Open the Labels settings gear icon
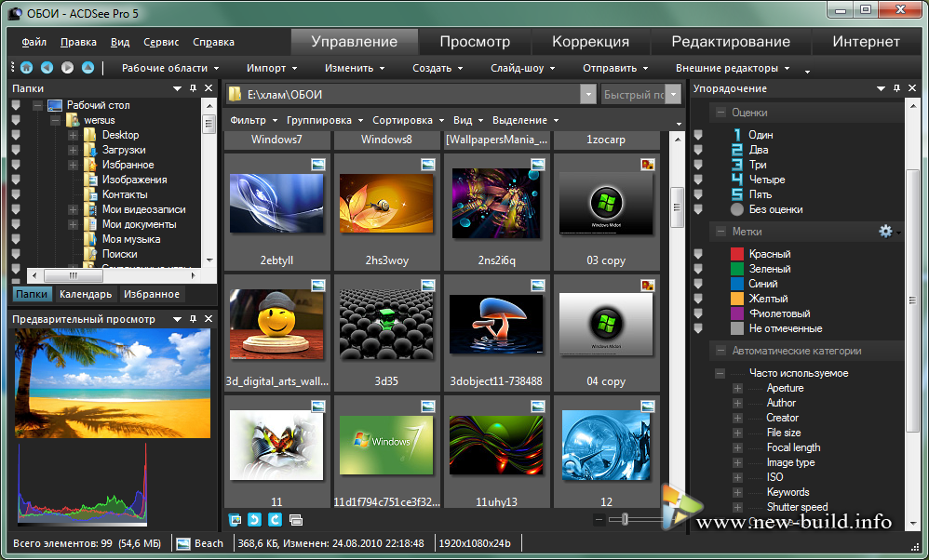The width and height of the screenshot is (929, 560). coord(885,232)
